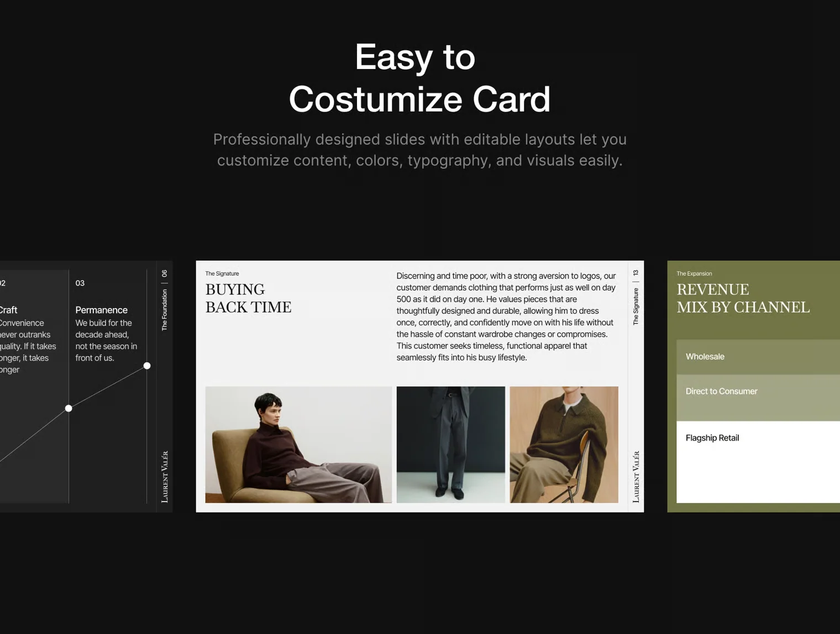Select the "Wholesale" chart segment
The height and width of the screenshot is (634, 840).
coord(758,357)
